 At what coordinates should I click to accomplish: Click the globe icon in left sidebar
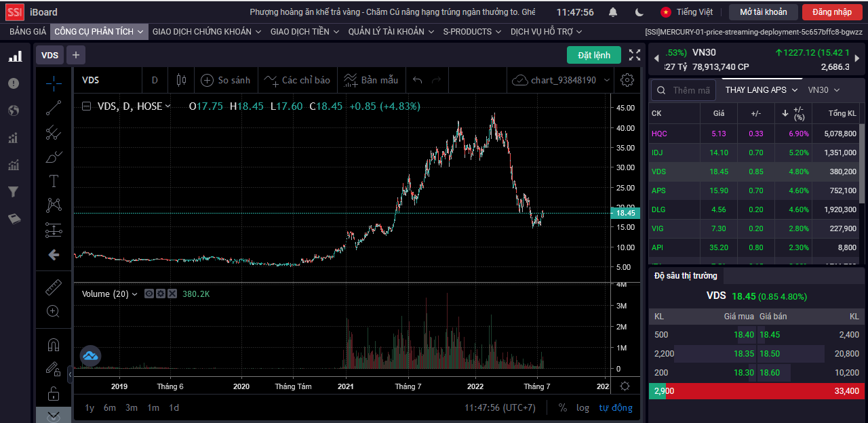(14, 110)
